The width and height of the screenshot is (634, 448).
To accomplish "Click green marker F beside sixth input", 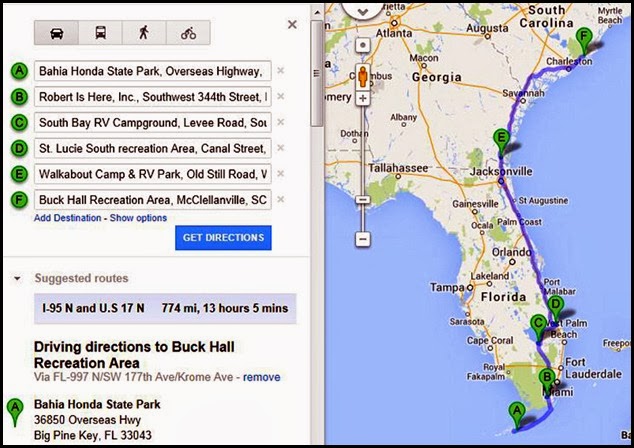I will (19, 200).
